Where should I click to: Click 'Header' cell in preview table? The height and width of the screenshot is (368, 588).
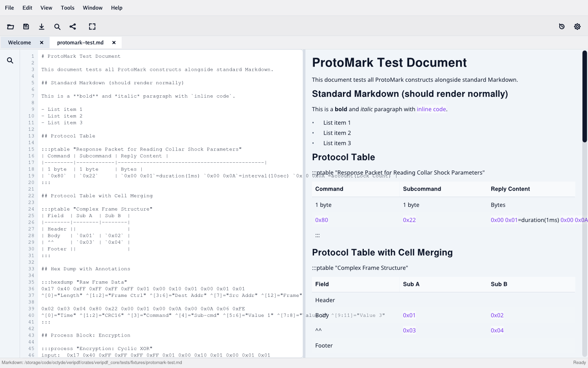(x=325, y=300)
